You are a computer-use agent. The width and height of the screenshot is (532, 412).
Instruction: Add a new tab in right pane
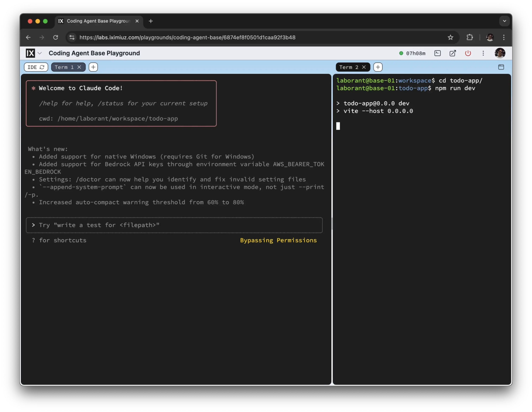pos(378,67)
